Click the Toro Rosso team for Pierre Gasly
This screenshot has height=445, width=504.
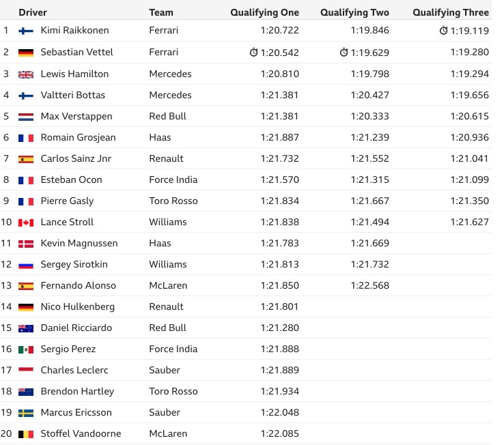click(x=173, y=201)
